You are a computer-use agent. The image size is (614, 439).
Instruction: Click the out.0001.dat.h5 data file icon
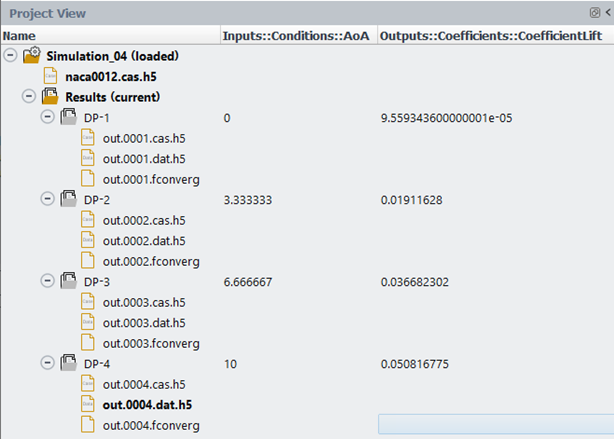click(x=88, y=158)
